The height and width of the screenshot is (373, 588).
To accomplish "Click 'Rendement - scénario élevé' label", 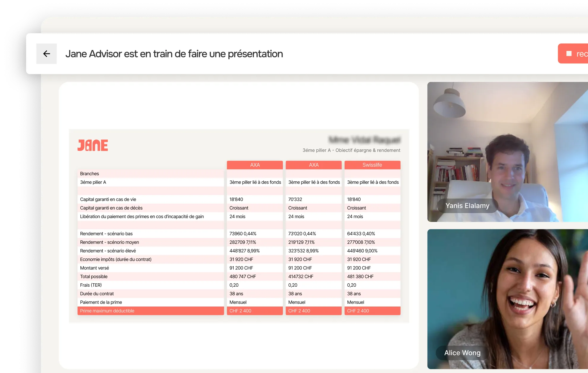I will [108, 251].
